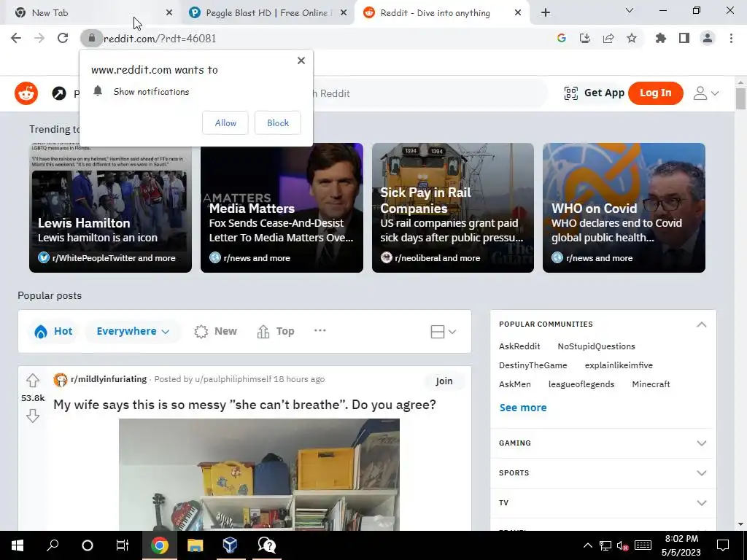
Task: Expand the TV section
Action: tap(603, 503)
